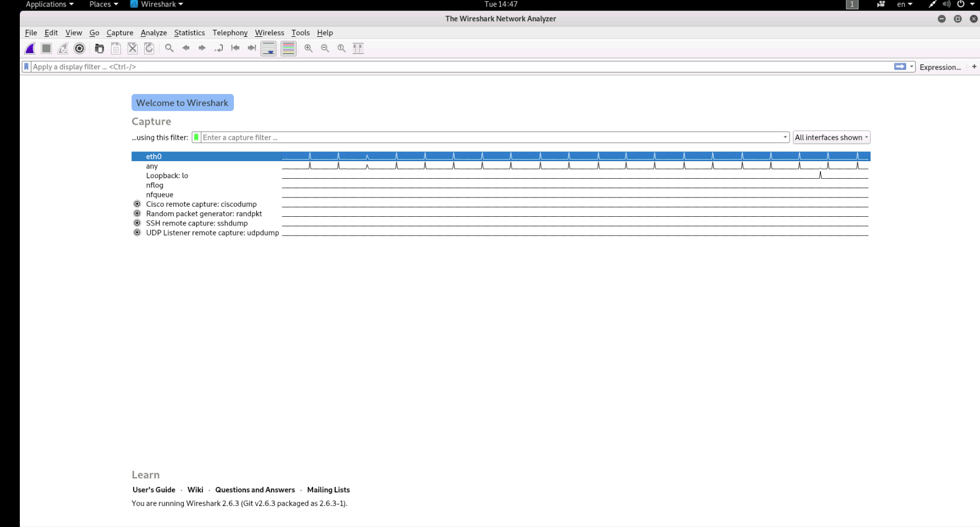Open the Statistics menu
Image resolution: width=980 pixels, height=527 pixels.
(x=189, y=33)
